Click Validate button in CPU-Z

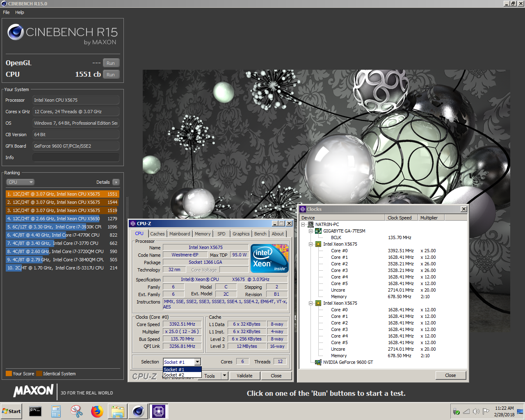(244, 376)
